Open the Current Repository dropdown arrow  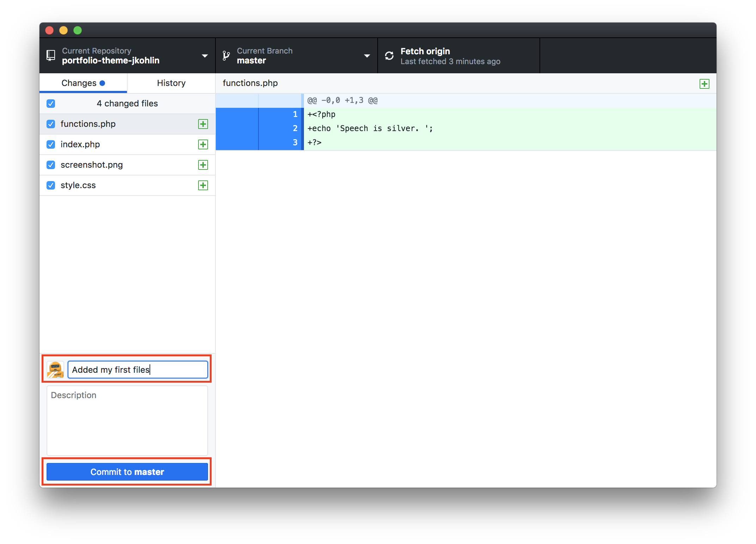tap(205, 56)
